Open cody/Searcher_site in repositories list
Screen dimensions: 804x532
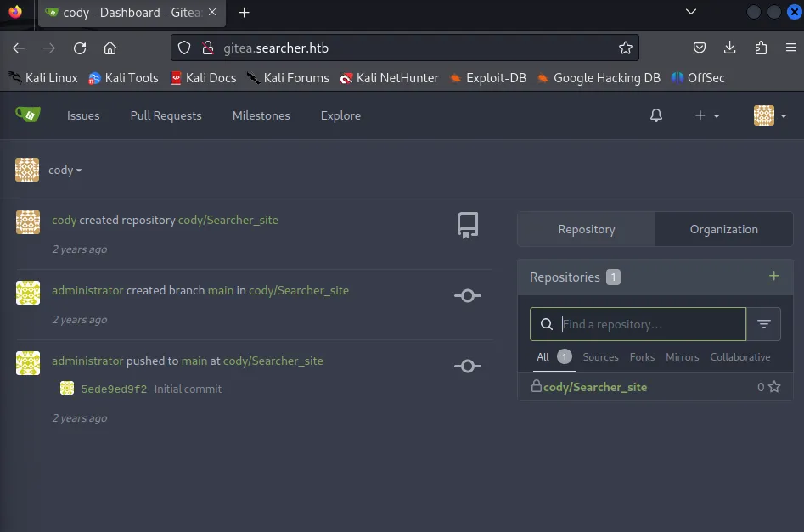[595, 387]
